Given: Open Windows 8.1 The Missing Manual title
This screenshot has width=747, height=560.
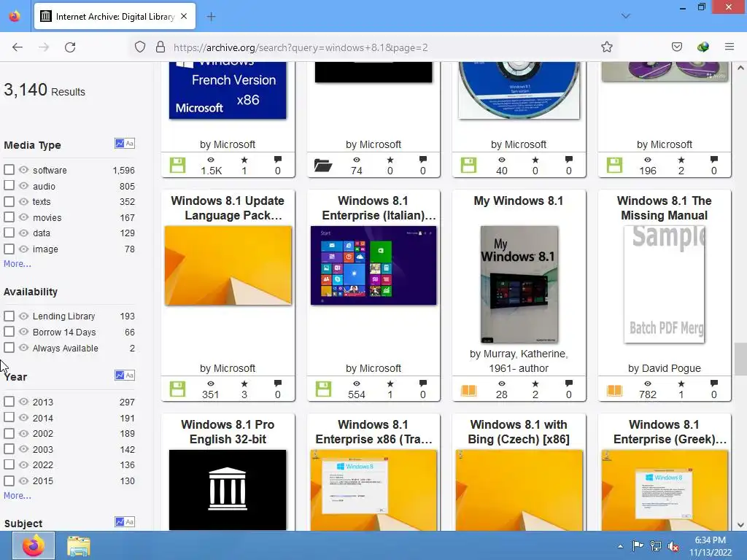Looking at the screenshot, I should pos(664,208).
